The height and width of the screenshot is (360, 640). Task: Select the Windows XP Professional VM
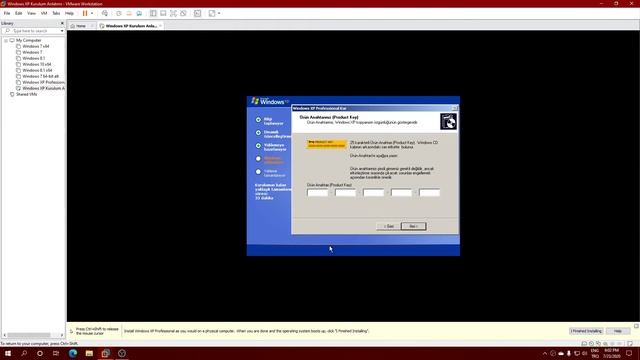click(43, 82)
